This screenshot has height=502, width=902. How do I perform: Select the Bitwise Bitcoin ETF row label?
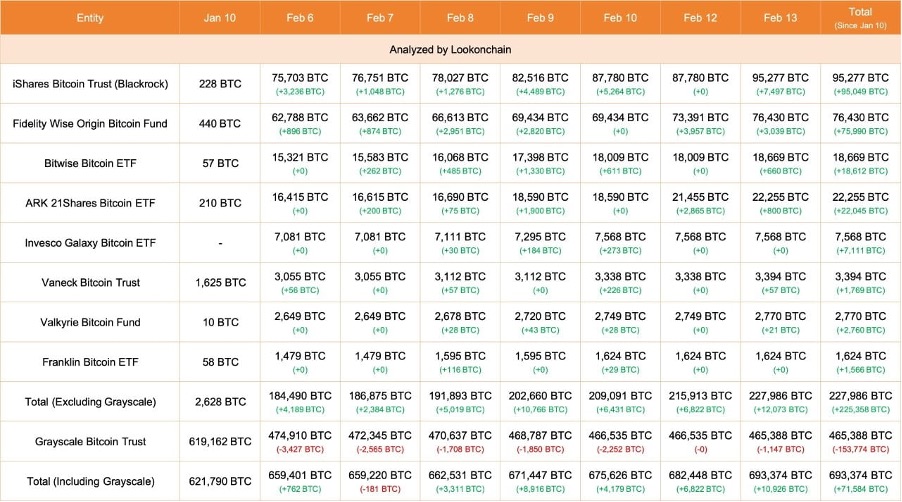[89, 164]
